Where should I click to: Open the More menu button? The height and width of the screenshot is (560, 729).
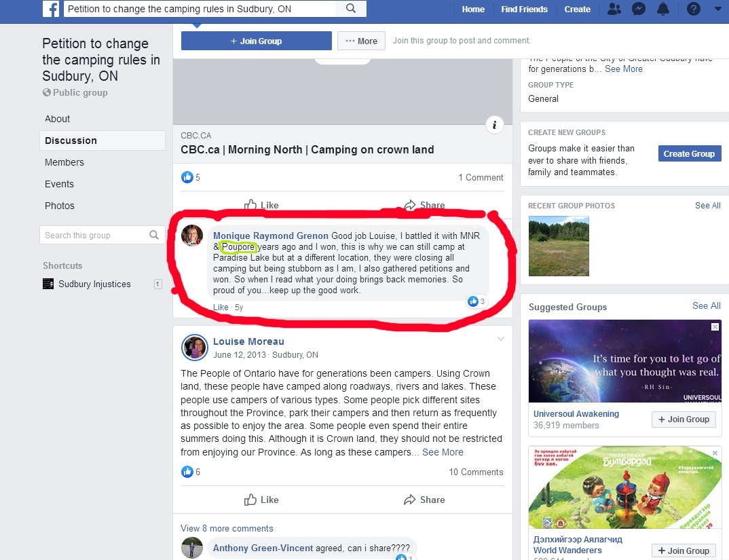point(361,41)
